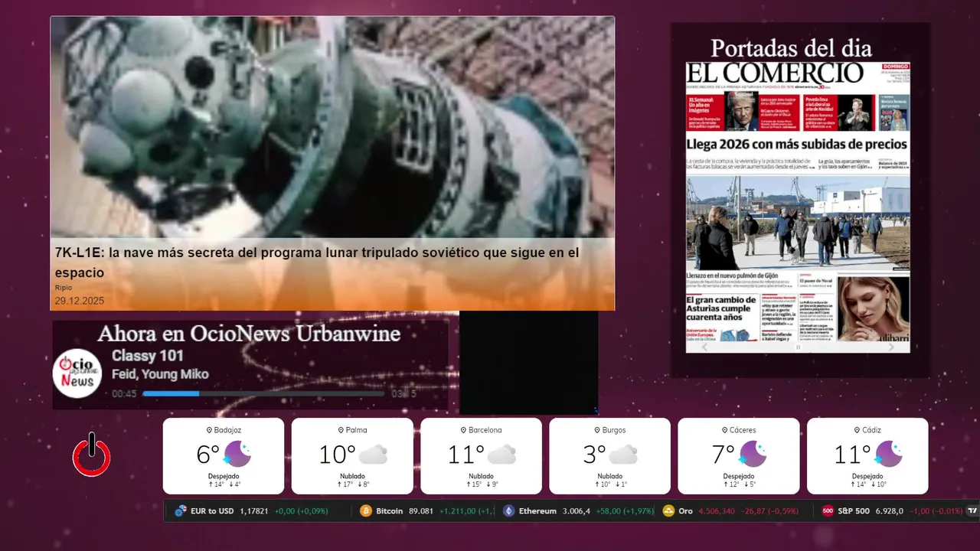Screen dimensions: 980x551
Task: Click the news date 29.12.2025
Action: point(79,302)
